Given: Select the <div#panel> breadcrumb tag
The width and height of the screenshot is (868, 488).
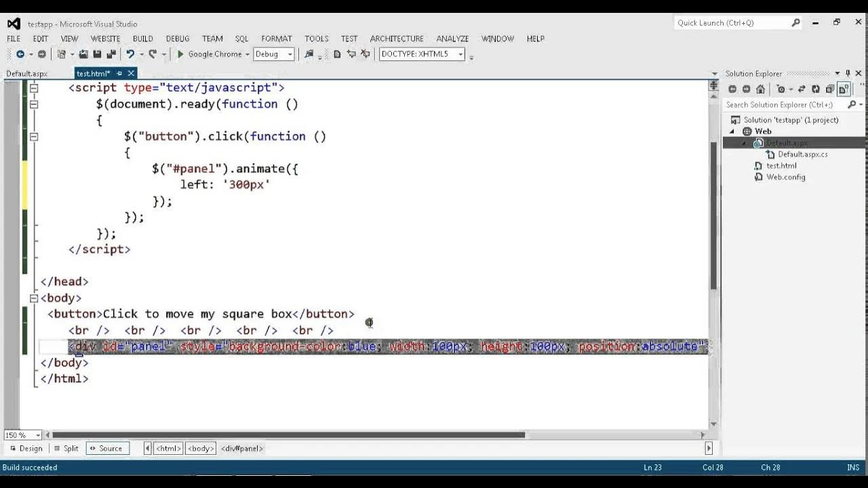Looking at the screenshot, I should coord(242,448).
